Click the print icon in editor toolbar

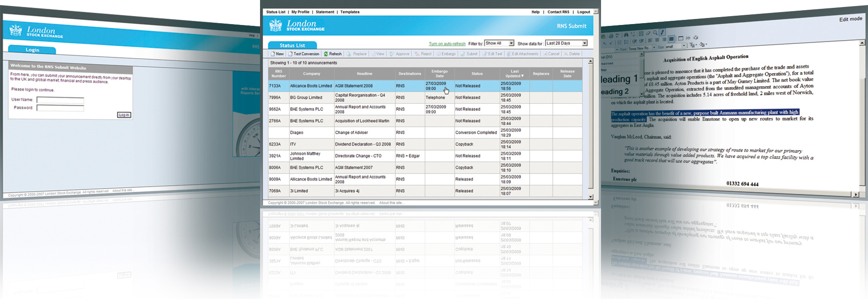click(x=611, y=36)
